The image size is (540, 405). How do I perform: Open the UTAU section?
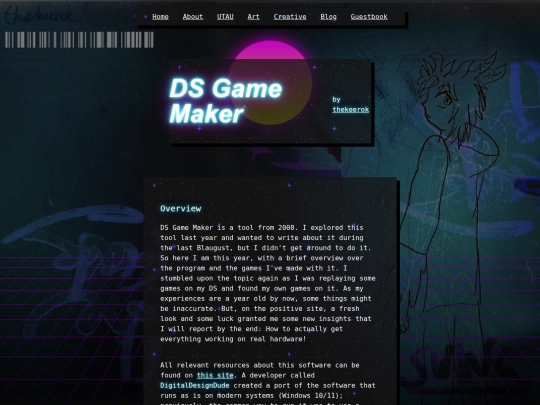click(225, 17)
